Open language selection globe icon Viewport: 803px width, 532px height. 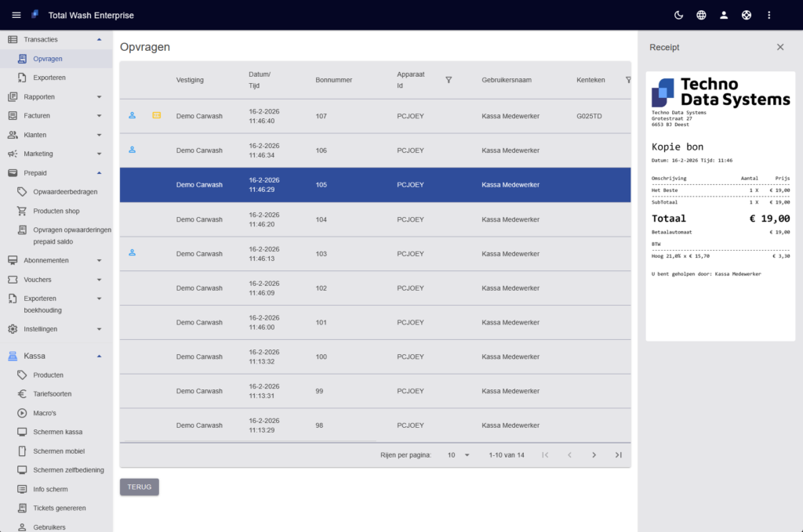click(x=701, y=15)
